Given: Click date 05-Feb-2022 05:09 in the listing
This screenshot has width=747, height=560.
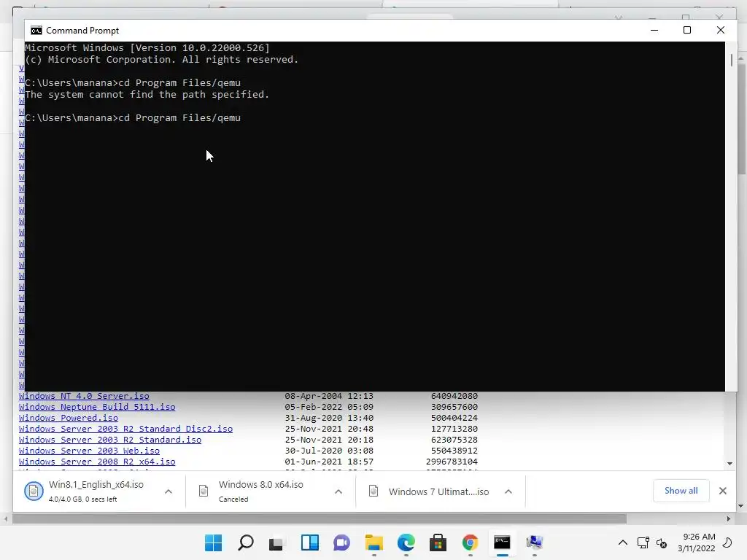Looking at the screenshot, I should (329, 407).
